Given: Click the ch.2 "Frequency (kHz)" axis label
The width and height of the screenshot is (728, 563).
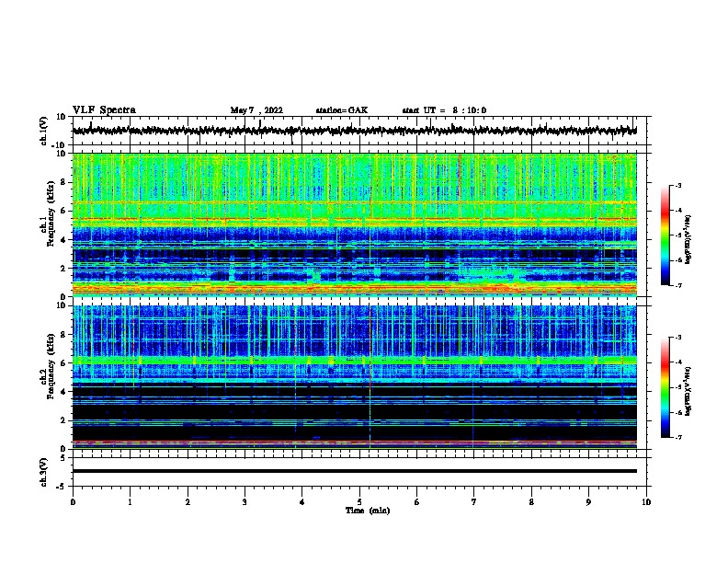Looking at the screenshot, I should pyautogui.click(x=51, y=366).
